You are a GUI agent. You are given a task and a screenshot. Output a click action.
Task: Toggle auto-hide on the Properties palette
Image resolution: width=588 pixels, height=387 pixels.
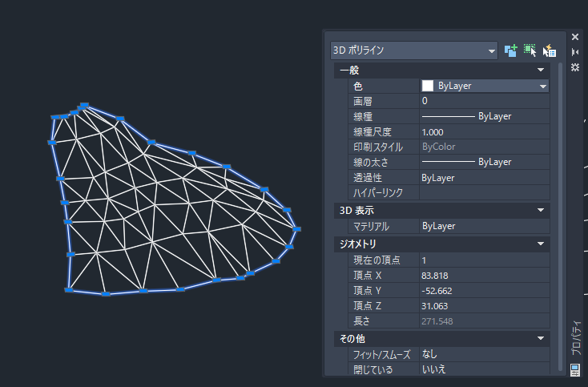coord(575,52)
